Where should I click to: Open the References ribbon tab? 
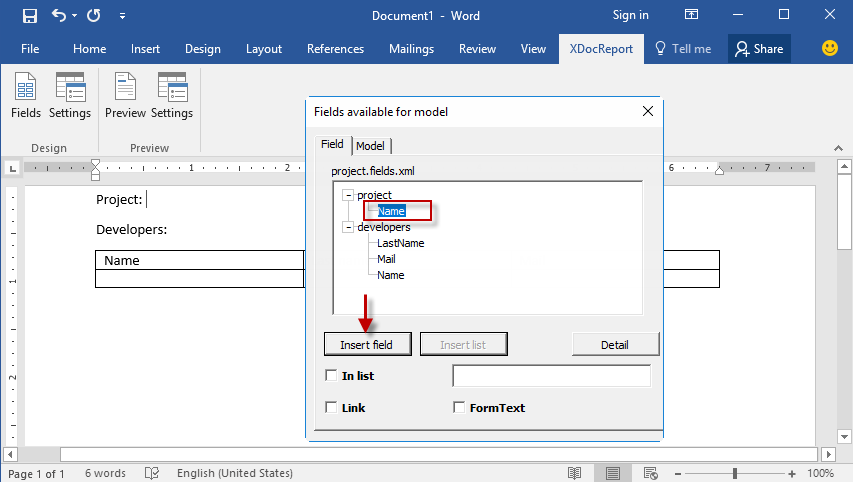tap(335, 49)
